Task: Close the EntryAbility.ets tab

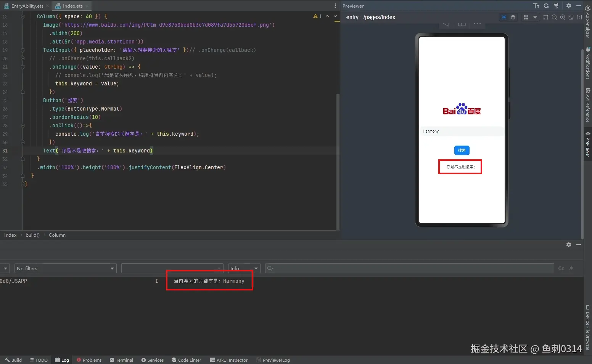Action: (x=48, y=6)
